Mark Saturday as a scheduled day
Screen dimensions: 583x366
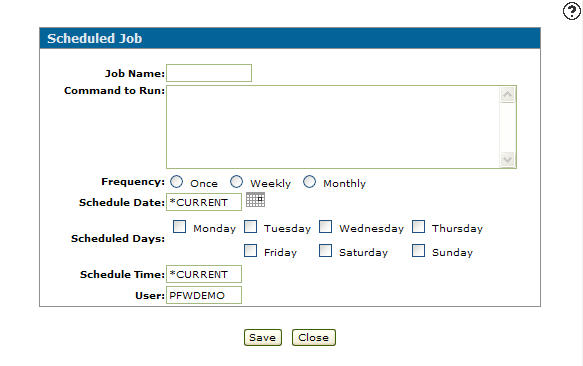pos(326,251)
